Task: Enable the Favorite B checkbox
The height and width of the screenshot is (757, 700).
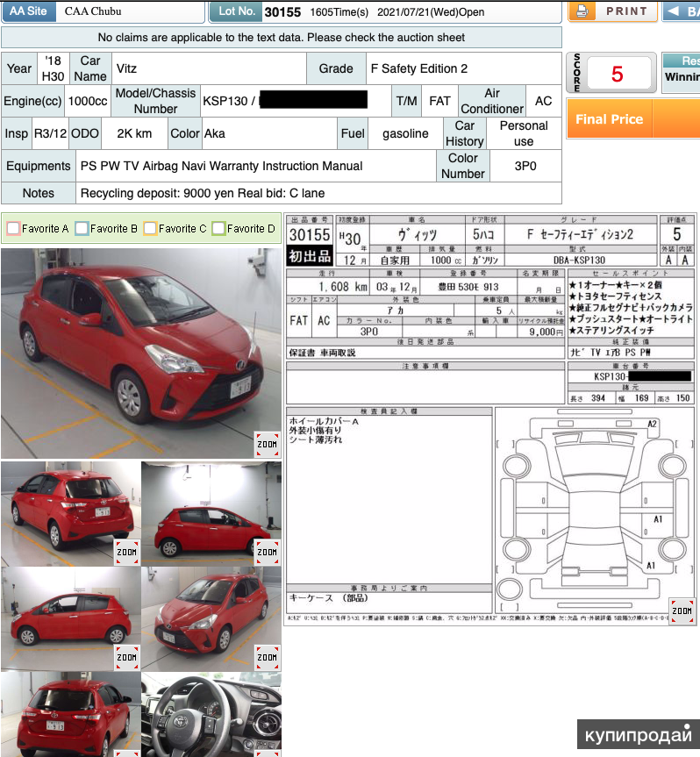Action: [x=82, y=229]
